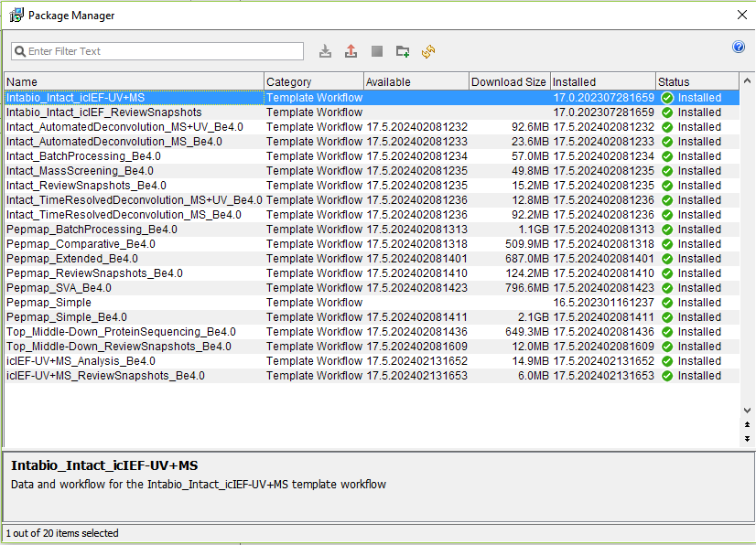Click installed checkmark icon for Pepmap_Simple
Image resolution: width=756 pixels, height=545 pixels.
click(x=667, y=303)
